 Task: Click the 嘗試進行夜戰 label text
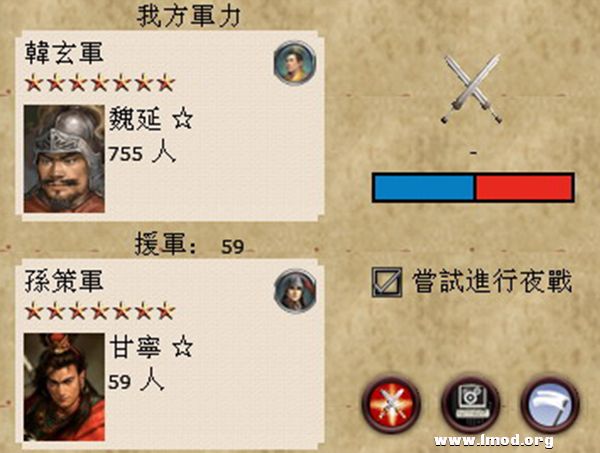pos(492,282)
